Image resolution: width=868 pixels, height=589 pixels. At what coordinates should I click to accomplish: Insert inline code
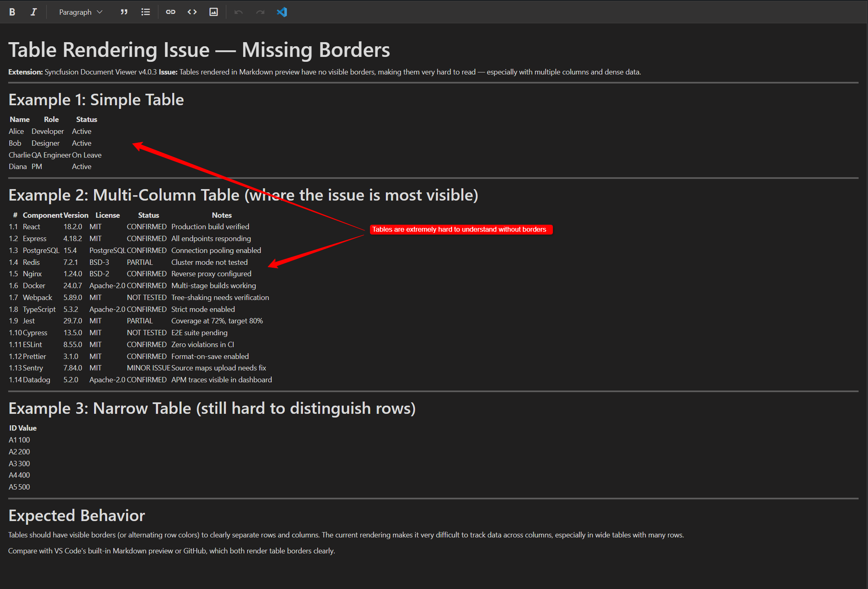(192, 12)
